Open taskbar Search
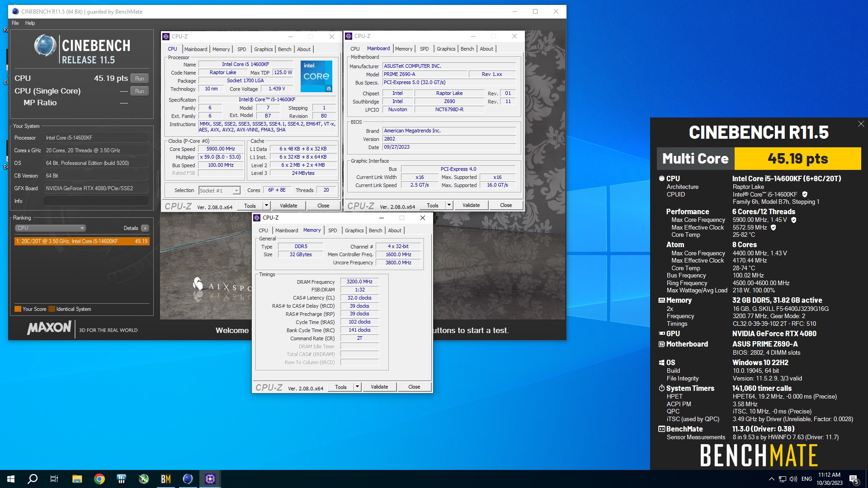The width and height of the screenshot is (868, 488). [x=33, y=479]
